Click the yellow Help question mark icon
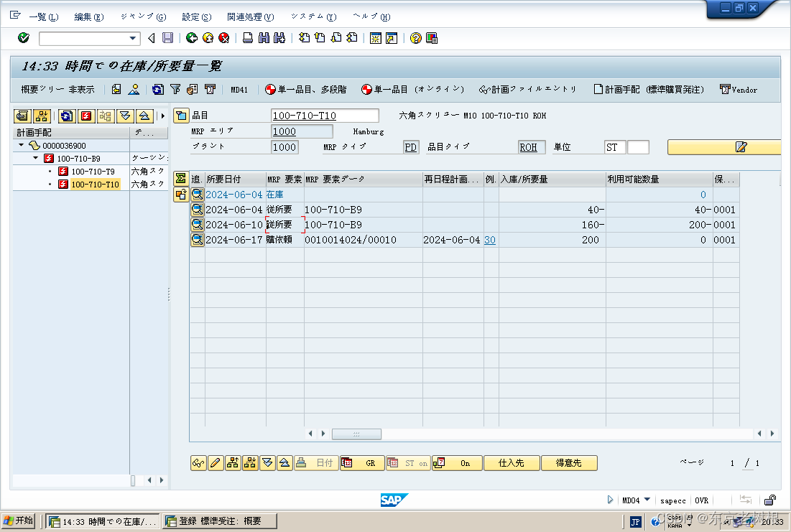791x532 pixels. (x=416, y=38)
